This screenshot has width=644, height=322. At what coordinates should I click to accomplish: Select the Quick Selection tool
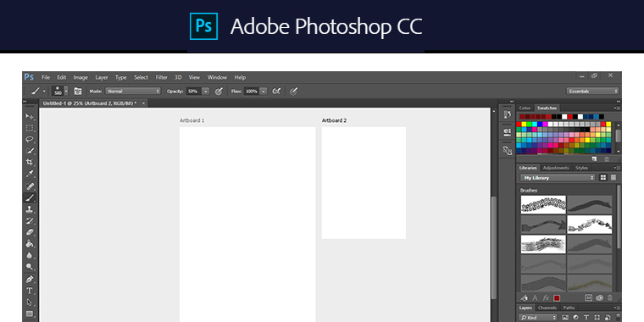[30, 151]
